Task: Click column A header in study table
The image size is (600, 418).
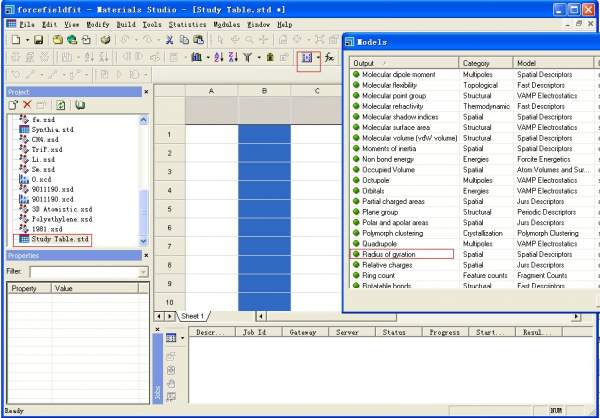Action: coord(211,91)
